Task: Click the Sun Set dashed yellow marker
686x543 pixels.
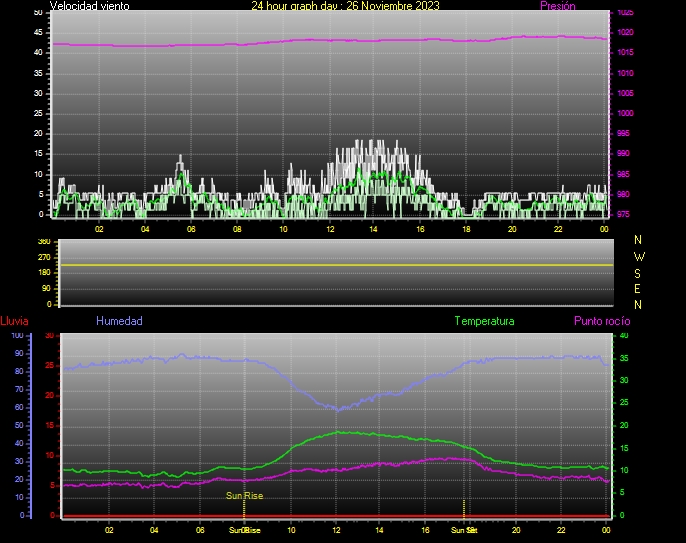Action: [464, 508]
